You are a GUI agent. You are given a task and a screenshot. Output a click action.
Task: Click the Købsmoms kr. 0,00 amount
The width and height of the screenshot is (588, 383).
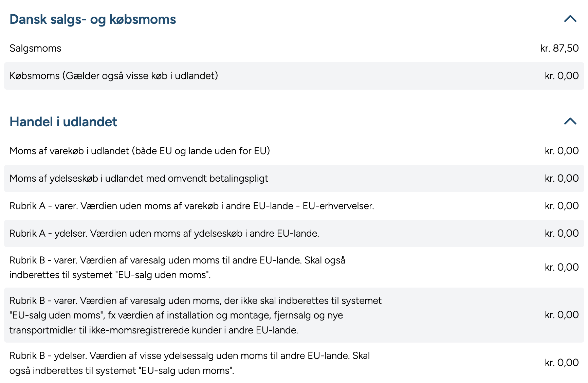pos(562,76)
